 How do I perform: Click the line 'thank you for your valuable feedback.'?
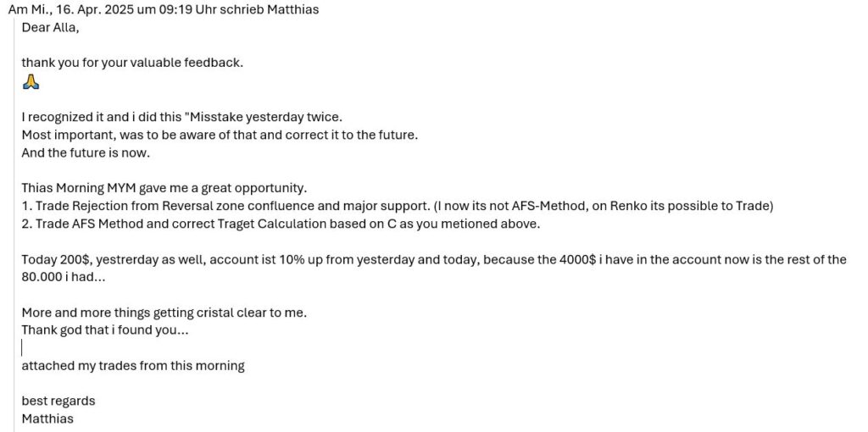pos(132,63)
